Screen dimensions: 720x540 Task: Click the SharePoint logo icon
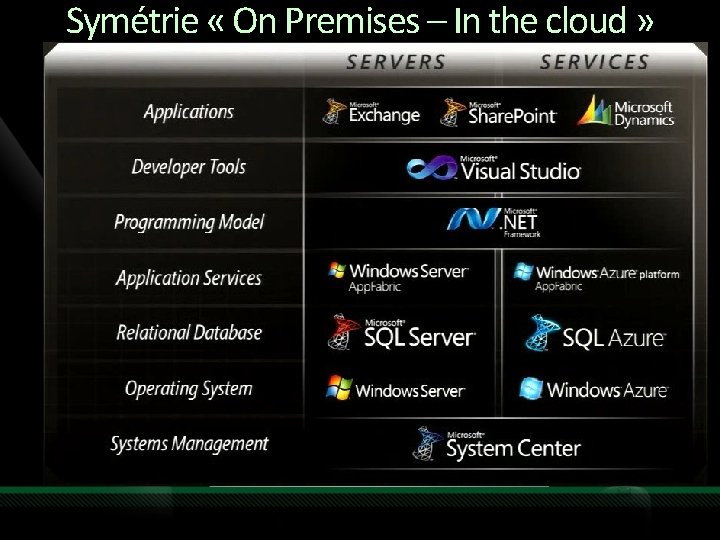point(453,112)
